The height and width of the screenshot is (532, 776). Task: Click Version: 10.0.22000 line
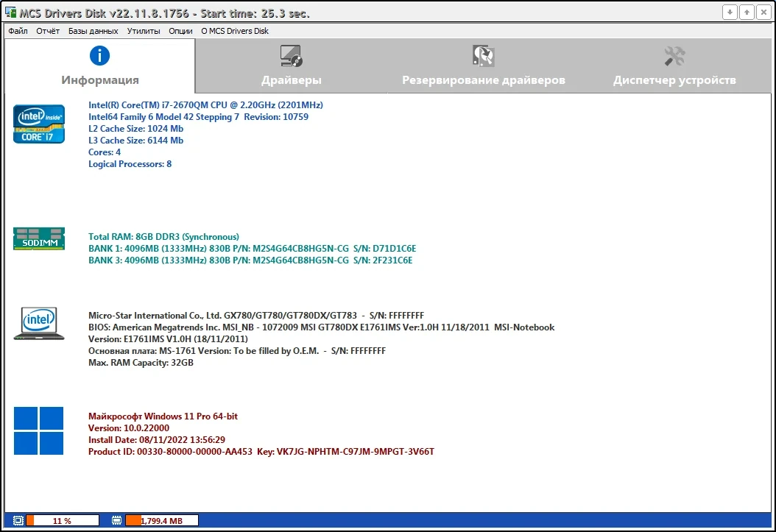129,428
